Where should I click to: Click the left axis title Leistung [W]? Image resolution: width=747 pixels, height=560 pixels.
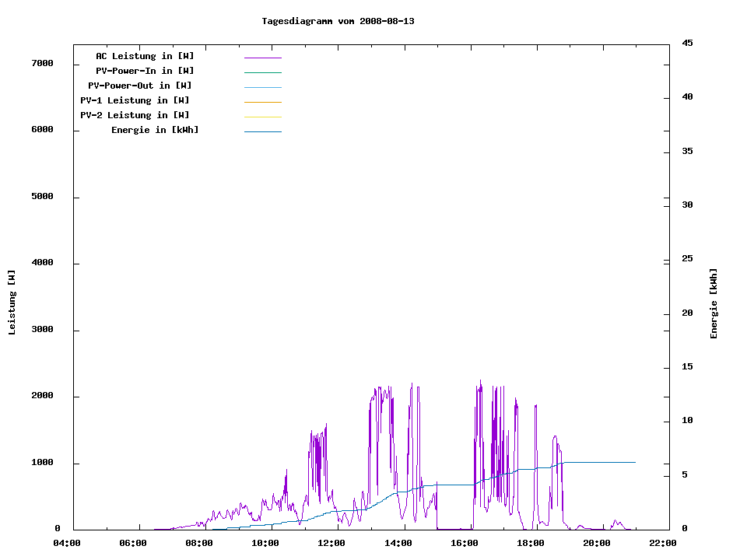point(12,303)
